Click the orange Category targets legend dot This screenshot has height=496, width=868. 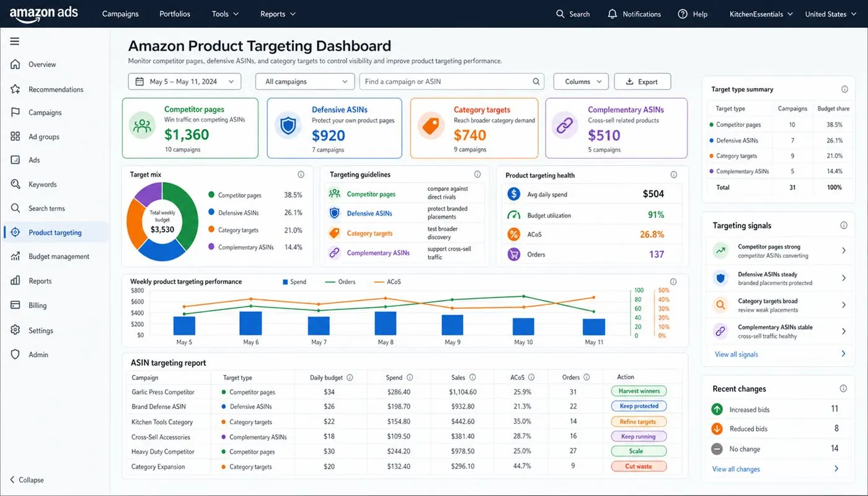tap(211, 230)
